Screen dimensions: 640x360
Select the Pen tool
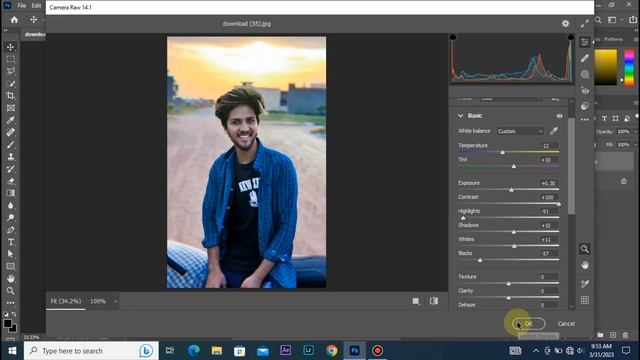point(11,230)
